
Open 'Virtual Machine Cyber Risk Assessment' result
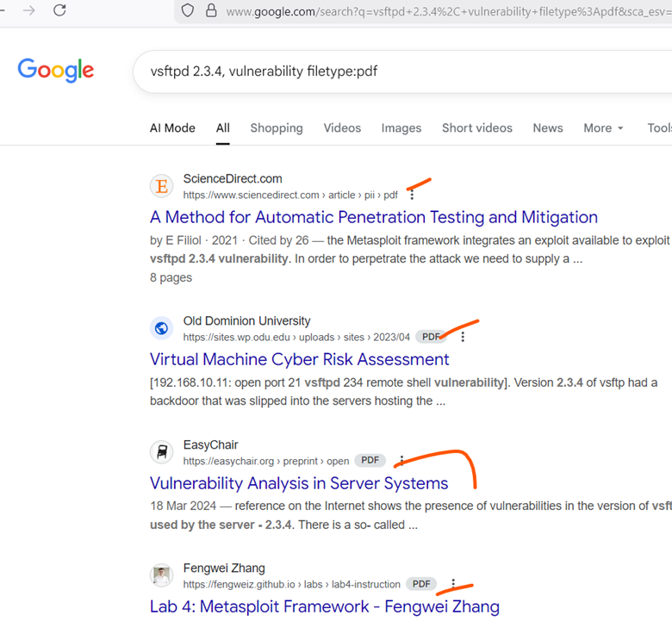pos(299,359)
